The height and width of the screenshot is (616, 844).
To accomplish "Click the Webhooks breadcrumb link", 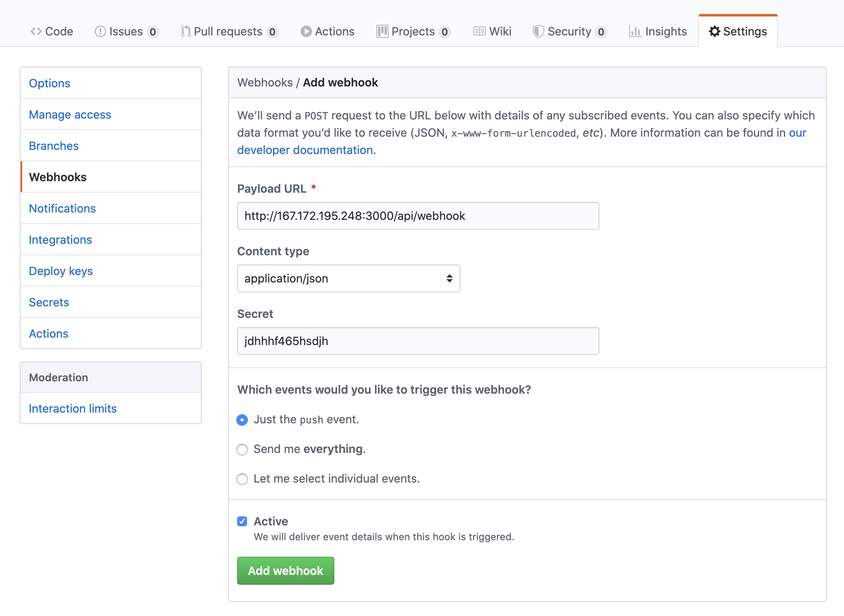I will (265, 82).
